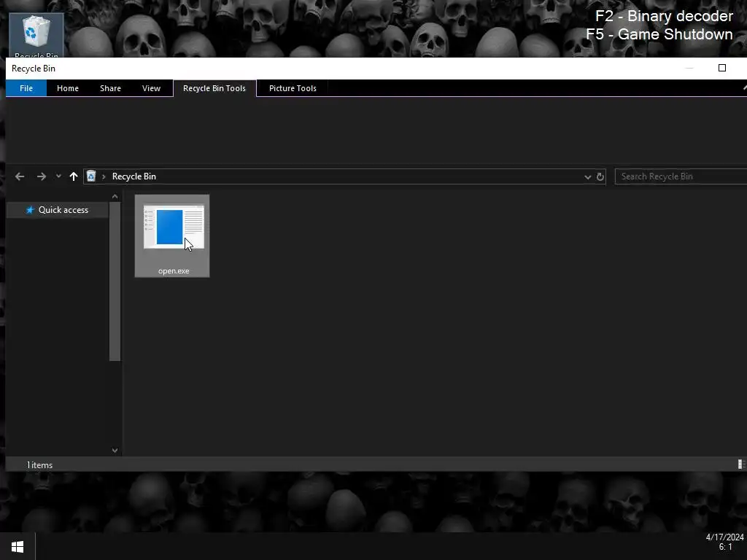Expand the address bar path chevron
747x560 pixels.
pyautogui.click(x=104, y=176)
